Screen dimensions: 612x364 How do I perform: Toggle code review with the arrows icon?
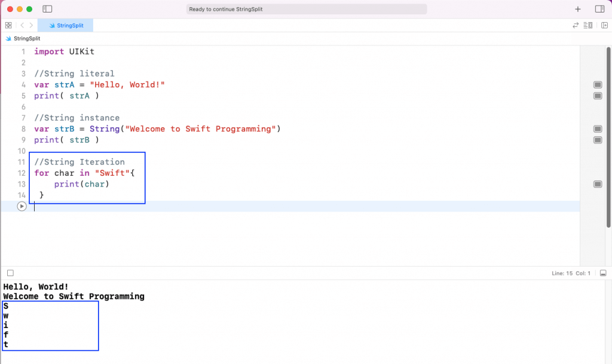[576, 25]
